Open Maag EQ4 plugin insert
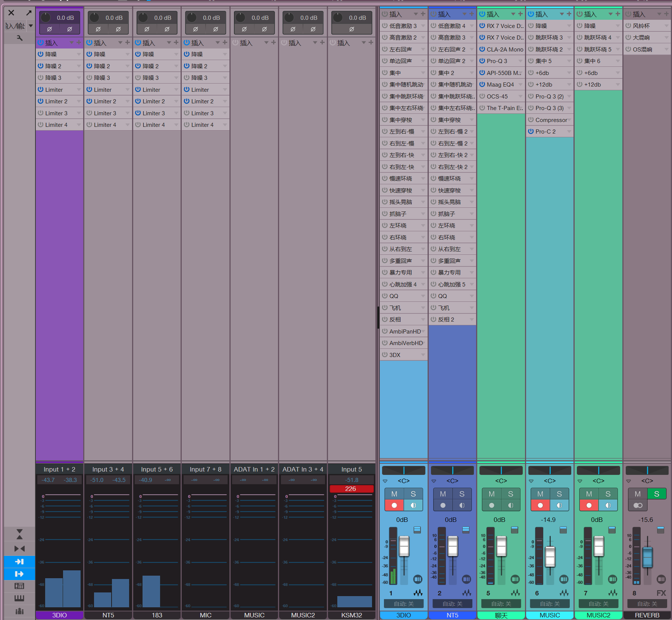The width and height of the screenshot is (672, 620). [x=500, y=84]
